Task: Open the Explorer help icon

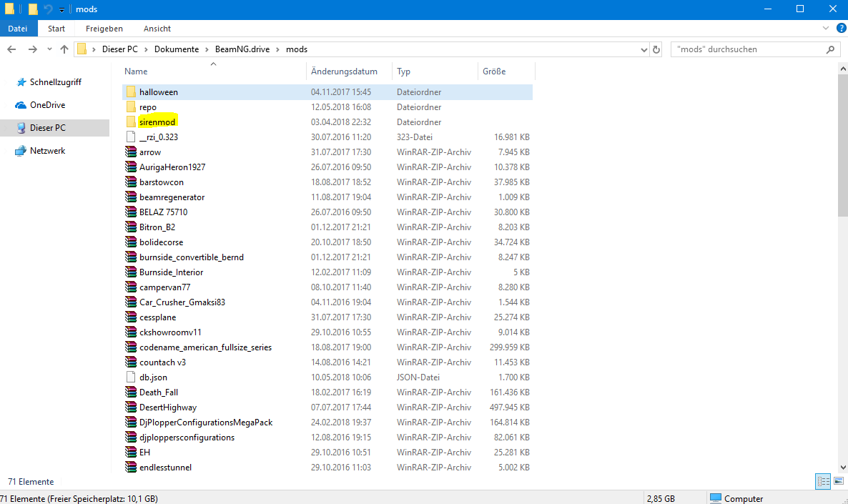Action: click(841, 28)
